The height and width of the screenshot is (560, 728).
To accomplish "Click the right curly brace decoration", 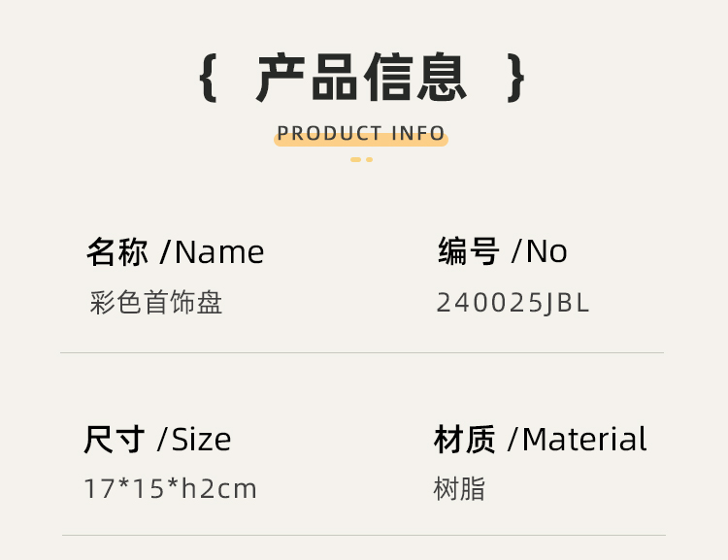I will click(x=515, y=78).
